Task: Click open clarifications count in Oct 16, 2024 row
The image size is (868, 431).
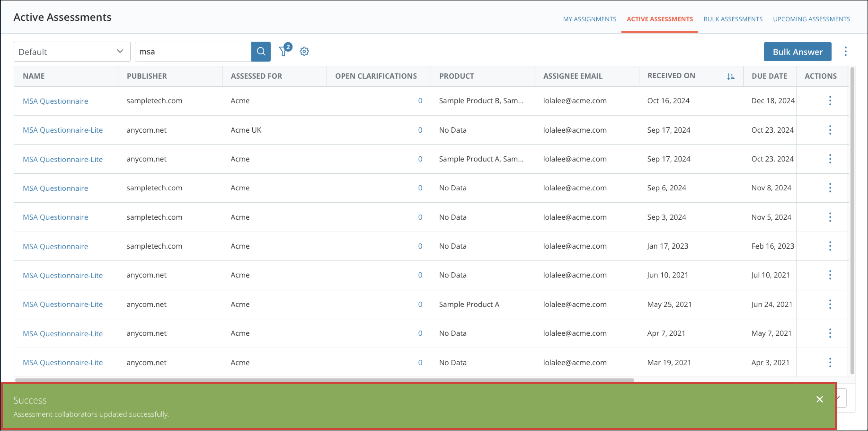Action: coord(420,100)
